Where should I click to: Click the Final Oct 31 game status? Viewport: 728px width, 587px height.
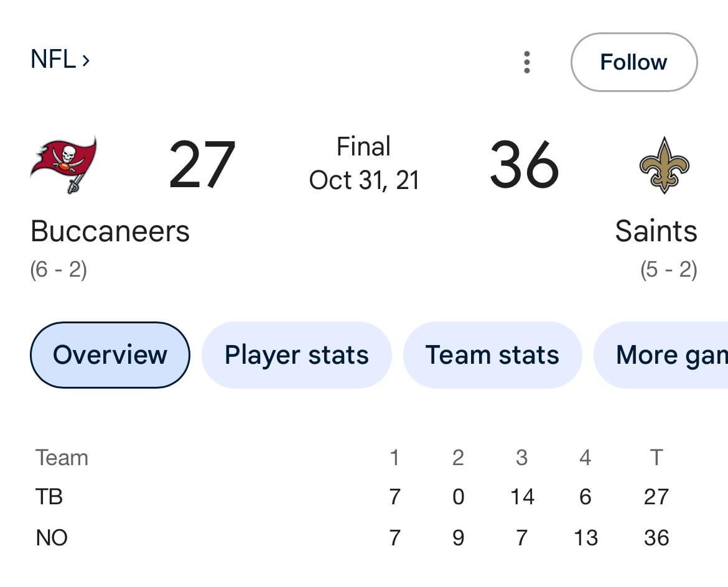[364, 164]
